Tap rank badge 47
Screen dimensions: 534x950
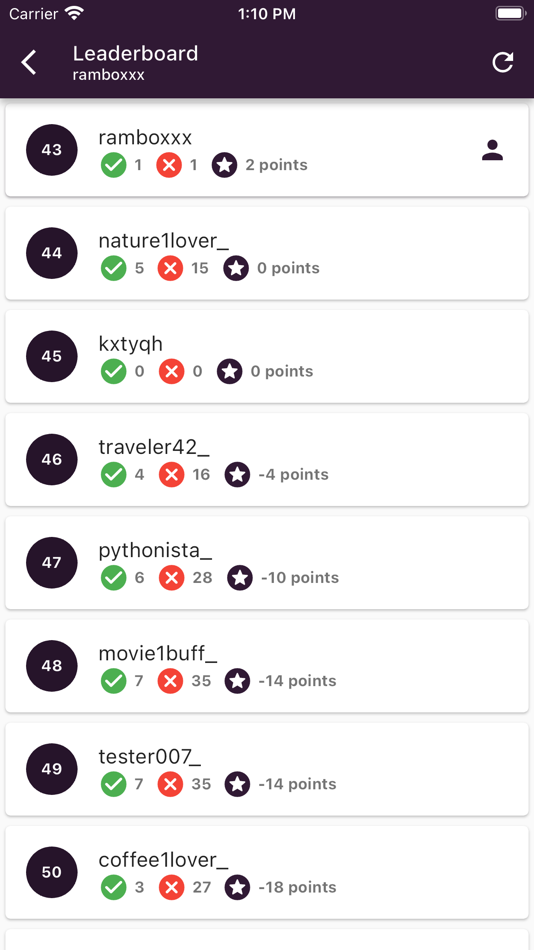click(52, 562)
